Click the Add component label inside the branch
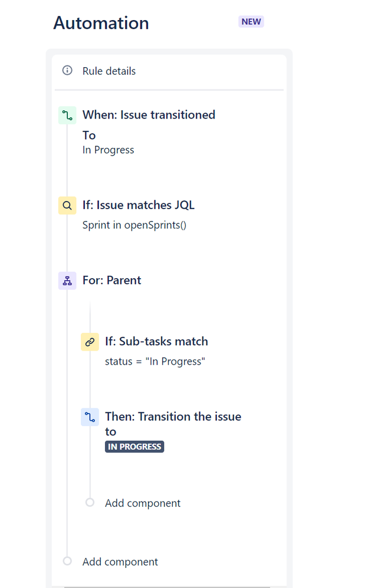Screen dimensions: 371x588 click(143, 503)
